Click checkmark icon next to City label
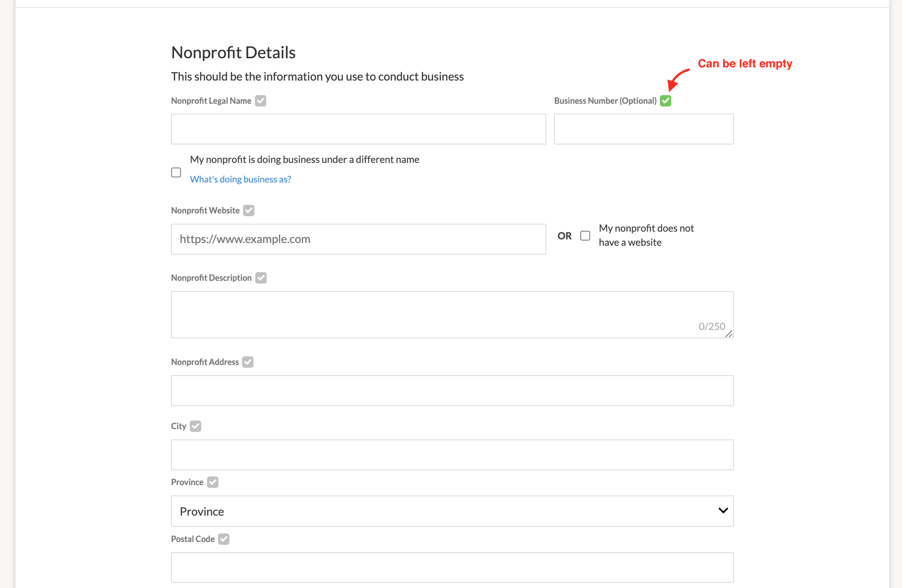This screenshot has width=902, height=588. coord(195,426)
